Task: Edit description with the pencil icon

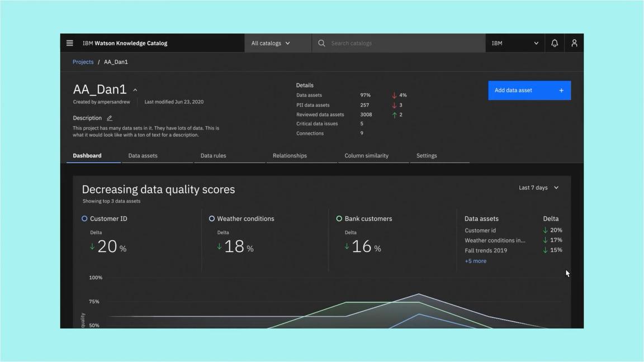Action: click(x=110, y=118)
